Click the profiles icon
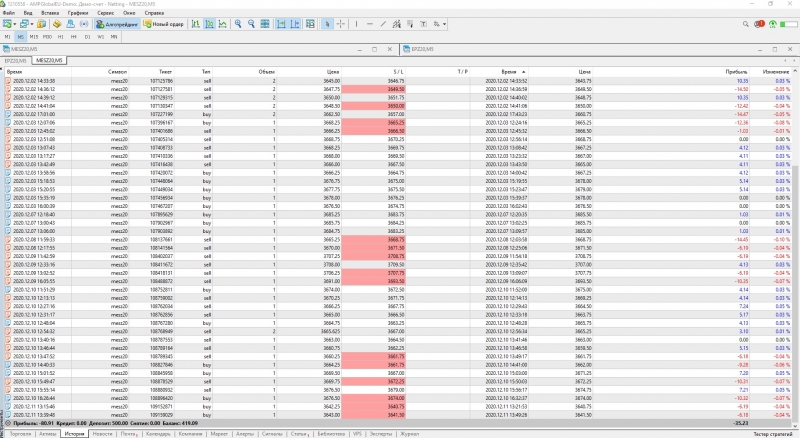The width and height of the screenshot is (800, 438). (24, 24)
